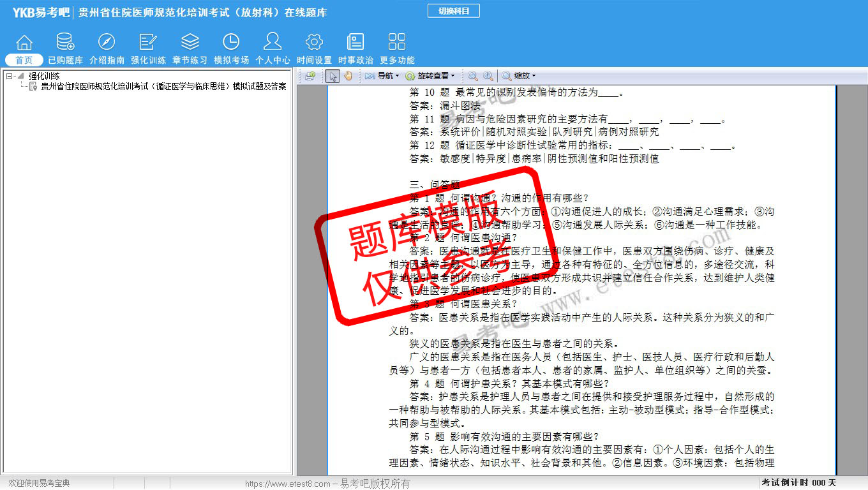The image size is (868, 490).
Task: Click the 更多功能 grid icon
Action: [x=397, y=42]
